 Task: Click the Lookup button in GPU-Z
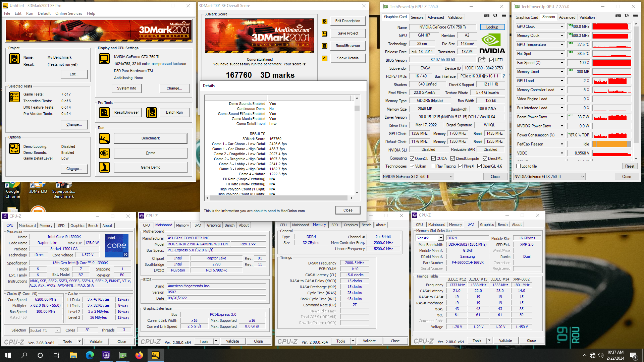point(492,27)
